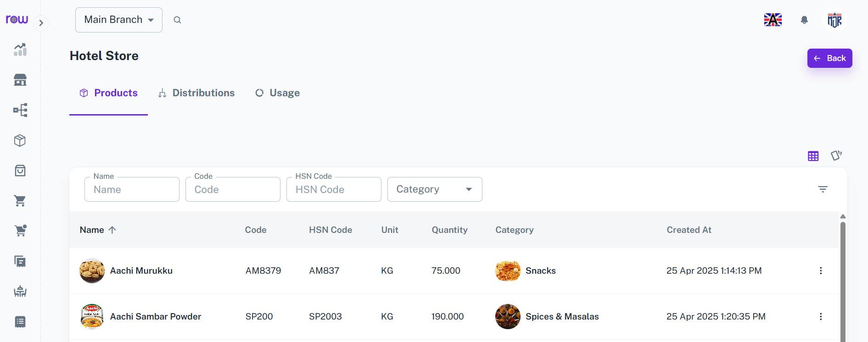Open the hierarchy tree icon in sidebar

click(x=20, y=110)
